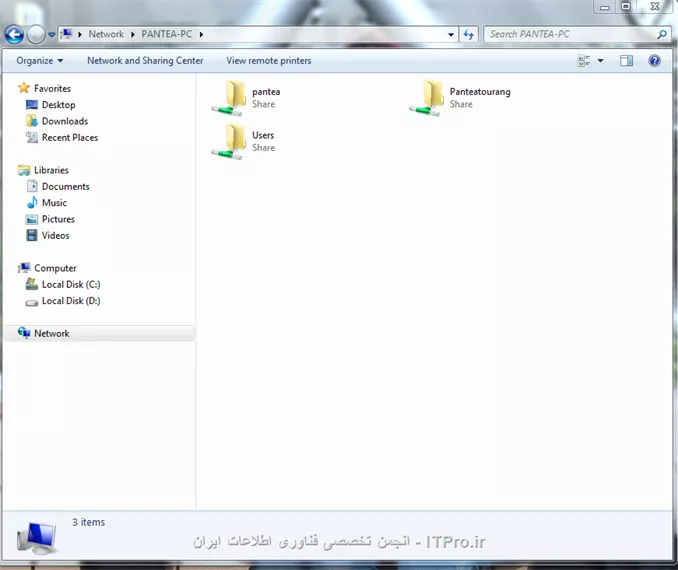This screenshot has width=678, height=570.
Task: Choose View remote printers
Action: coord(269,61)
